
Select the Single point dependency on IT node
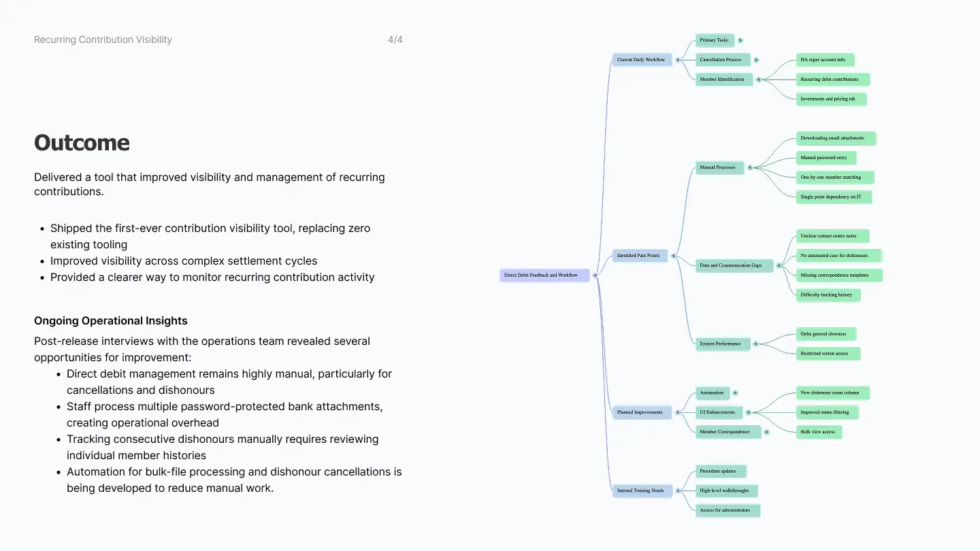pos(834,197)
